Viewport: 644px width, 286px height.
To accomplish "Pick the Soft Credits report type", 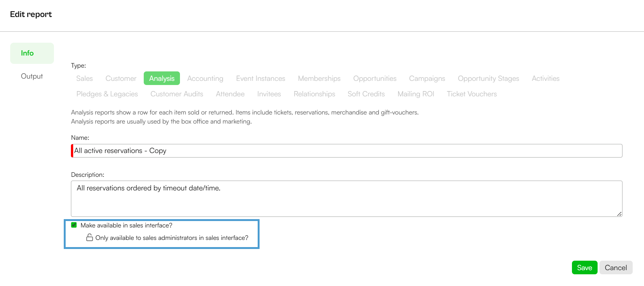I will 366,94.
